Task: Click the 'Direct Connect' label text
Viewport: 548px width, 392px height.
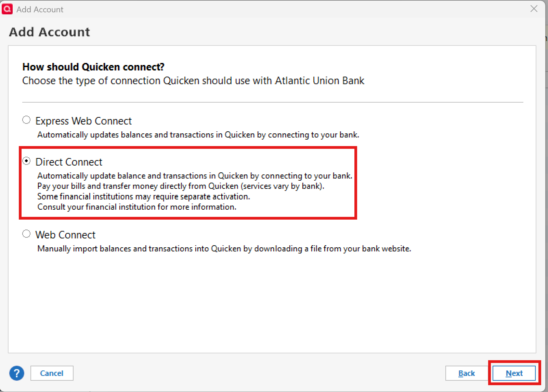Action: click(69, 162)
